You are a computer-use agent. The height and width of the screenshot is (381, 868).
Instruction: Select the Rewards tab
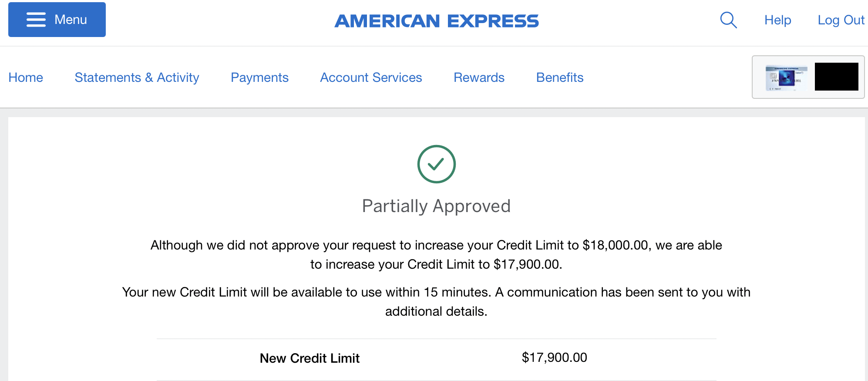479,78
